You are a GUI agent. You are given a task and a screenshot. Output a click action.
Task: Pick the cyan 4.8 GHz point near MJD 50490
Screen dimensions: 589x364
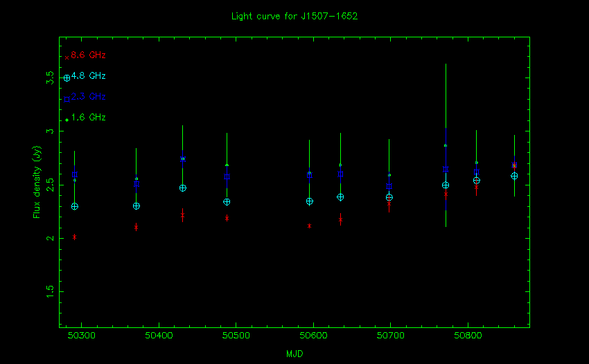point(227,202)
